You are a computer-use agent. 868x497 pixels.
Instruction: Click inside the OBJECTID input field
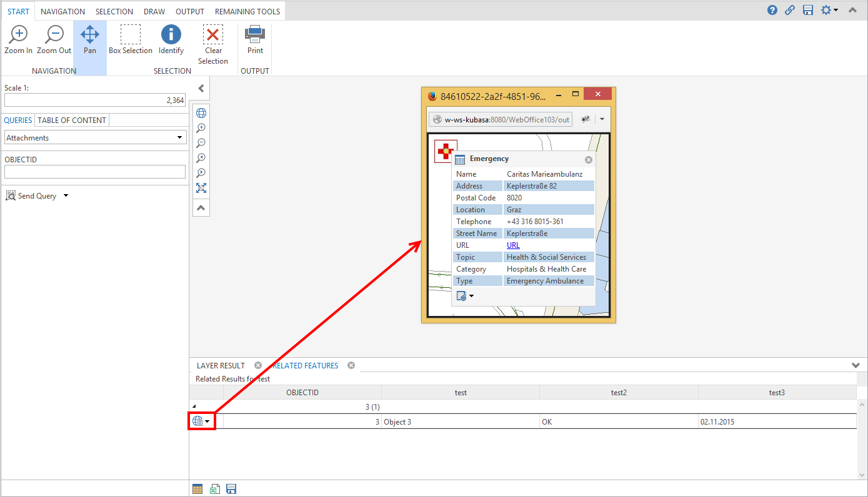coord(94,172)
